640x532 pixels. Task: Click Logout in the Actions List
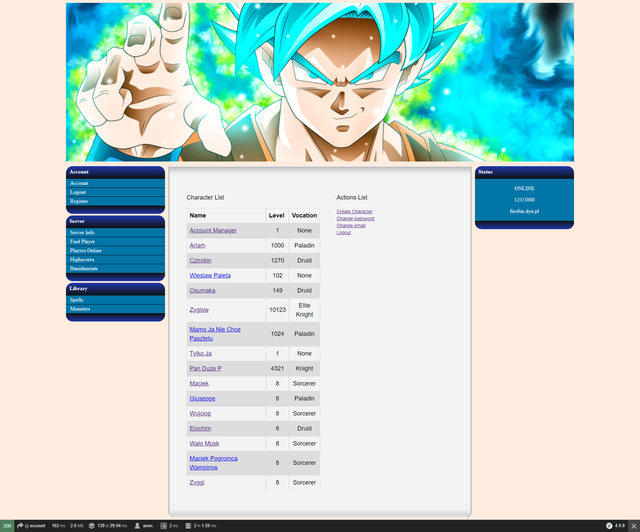coord(344,232)
